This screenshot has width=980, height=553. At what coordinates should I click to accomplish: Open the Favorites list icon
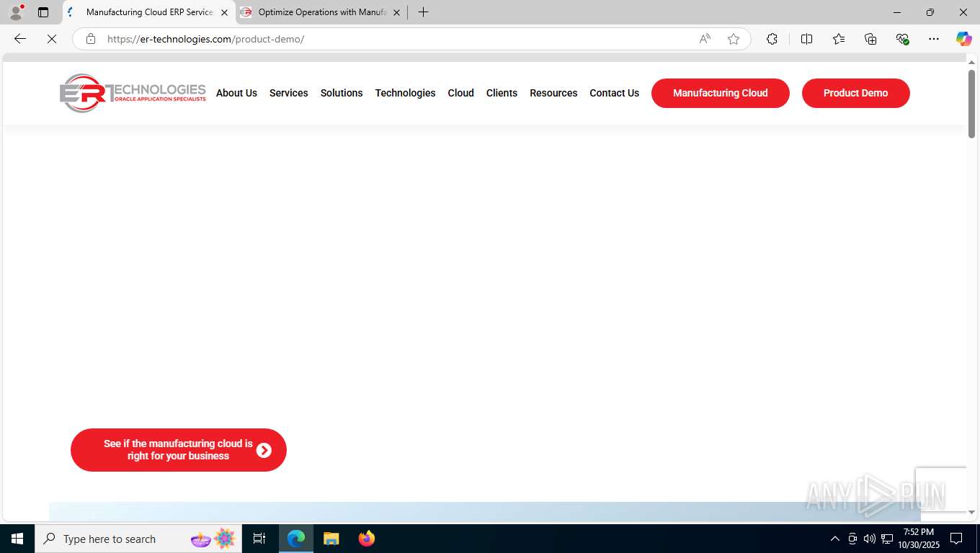[839, 39]
